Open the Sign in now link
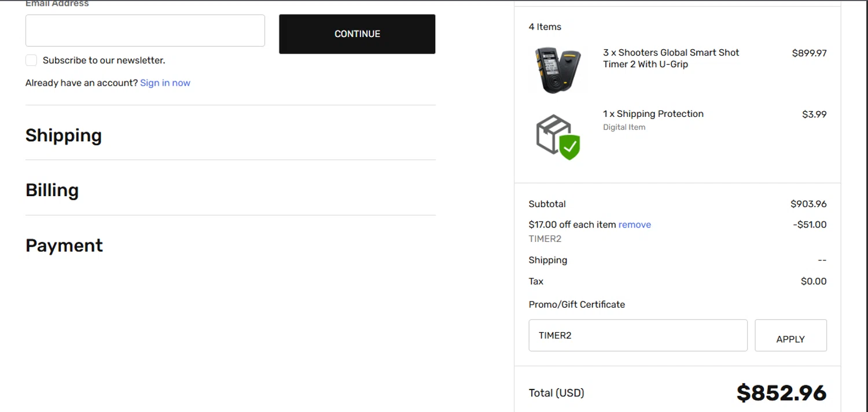Image resolution: width=868 pixels, height=412 pixels. pos(165,83)
